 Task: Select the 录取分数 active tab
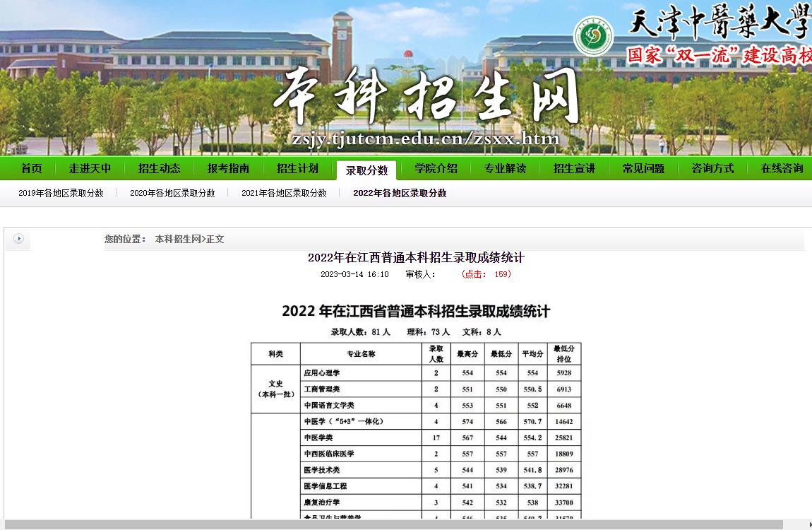point(366,170)
